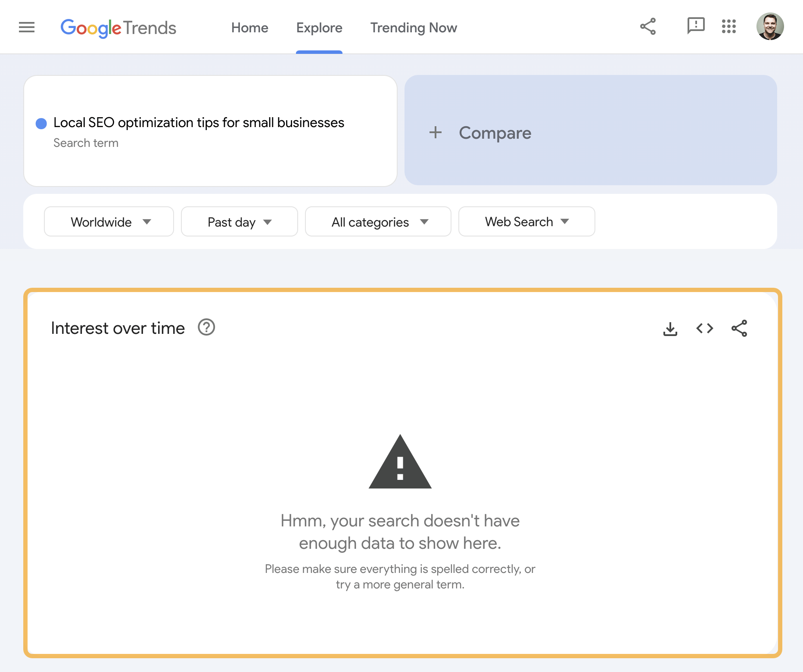Image resolution: width=803 pixels, height=672 pixels.
Task: Open the Worldwide region dropdown
Action: [x=109, y=221]
